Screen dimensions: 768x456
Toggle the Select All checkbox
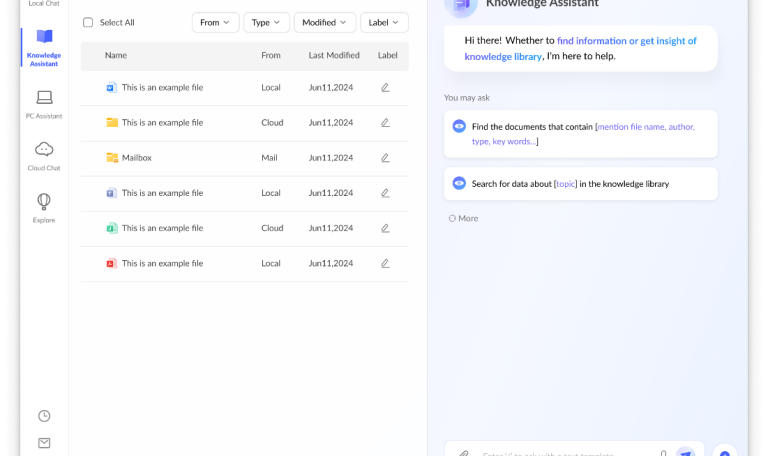(x=88, y=22)
